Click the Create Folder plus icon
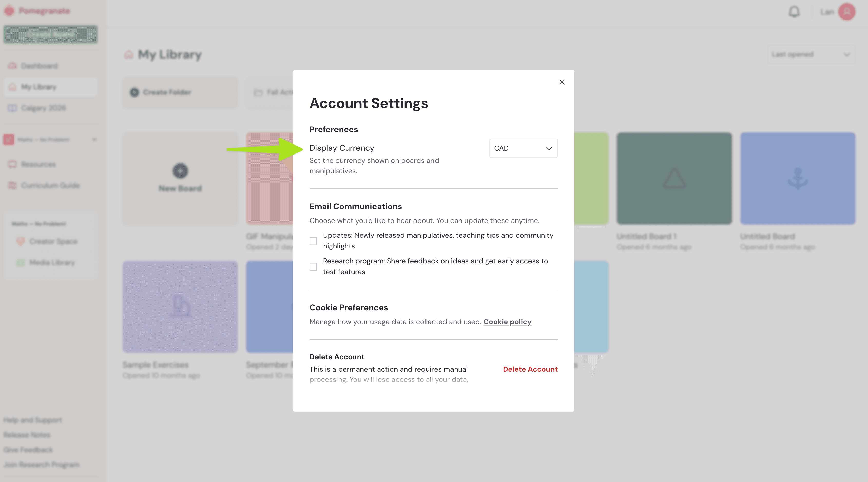 (x=134, y=92)
